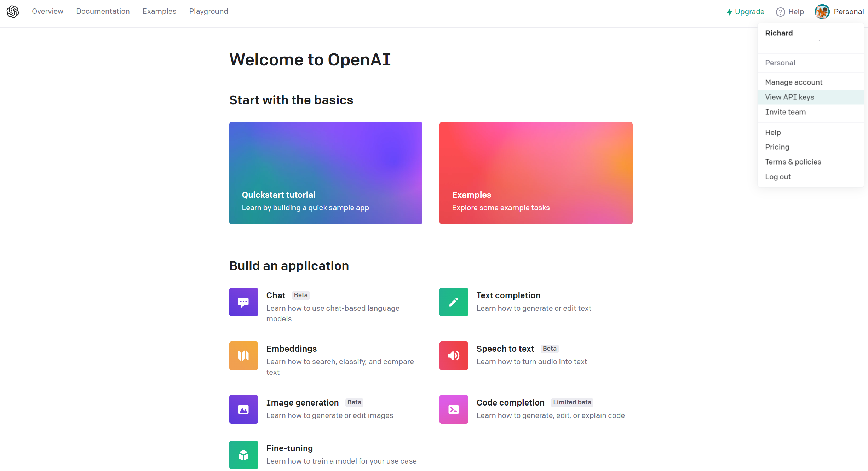The height and width of the screenshot is (471, 868).
Task: Click the Speech to text icon
Action: 453,356
